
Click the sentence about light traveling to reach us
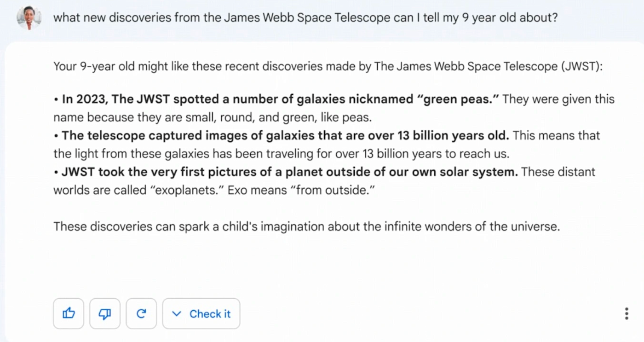(x=283, y=154)
